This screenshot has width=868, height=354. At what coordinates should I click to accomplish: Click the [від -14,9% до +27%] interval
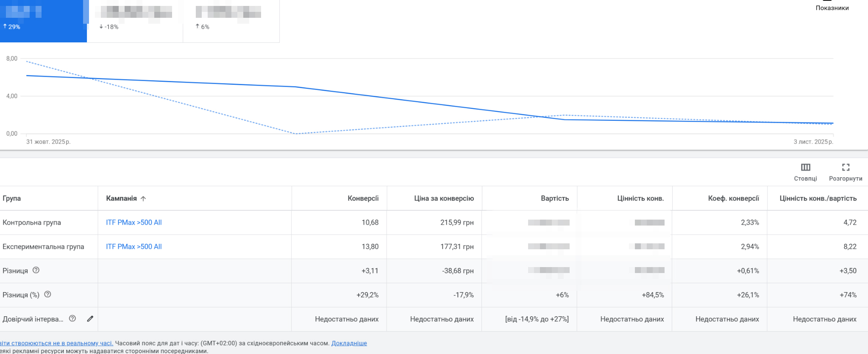(x=537, y=319)
